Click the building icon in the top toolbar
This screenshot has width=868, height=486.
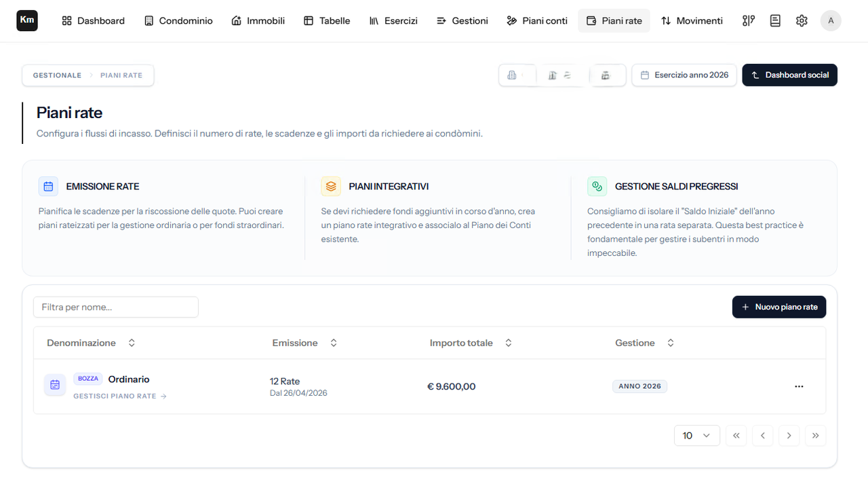tap(512, 75)
